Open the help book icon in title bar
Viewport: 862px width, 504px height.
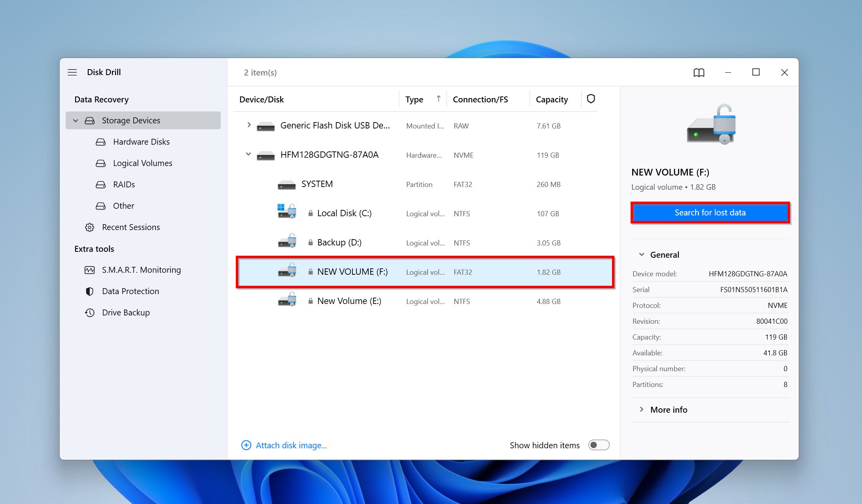point(699,73)
